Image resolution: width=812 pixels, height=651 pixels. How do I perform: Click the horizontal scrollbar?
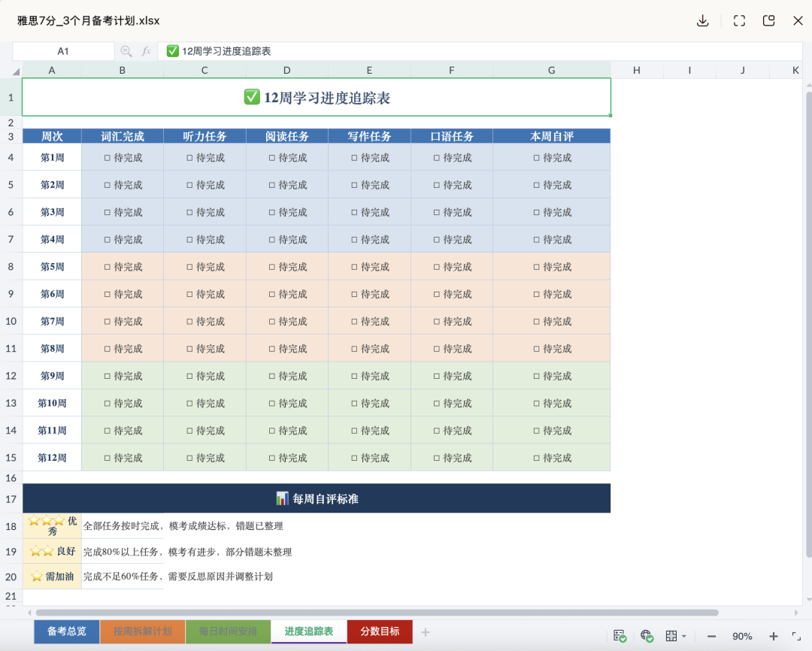(377, 613)
